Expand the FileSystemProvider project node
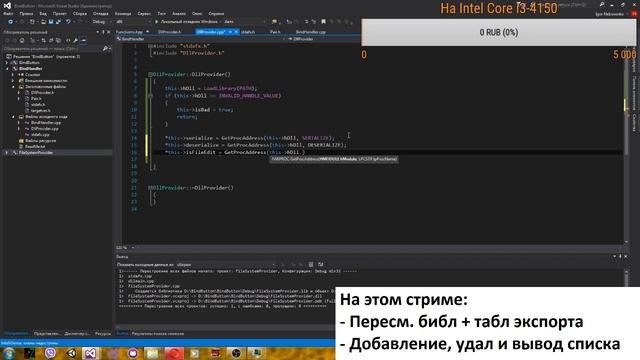The width and height of the screenshot is (640, 360). pos(7,153)
